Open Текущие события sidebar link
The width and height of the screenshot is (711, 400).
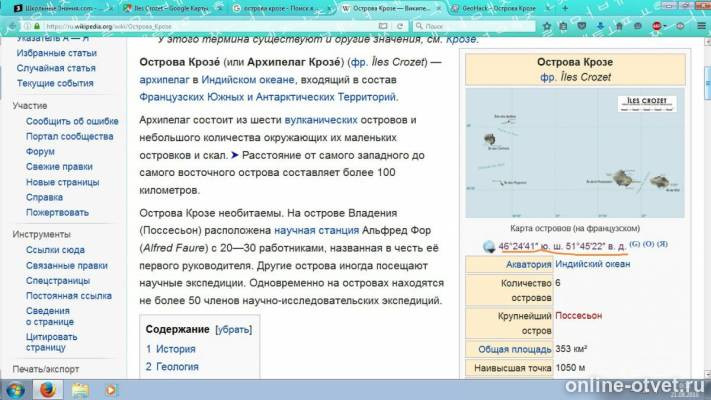click(x=55, y=83)
